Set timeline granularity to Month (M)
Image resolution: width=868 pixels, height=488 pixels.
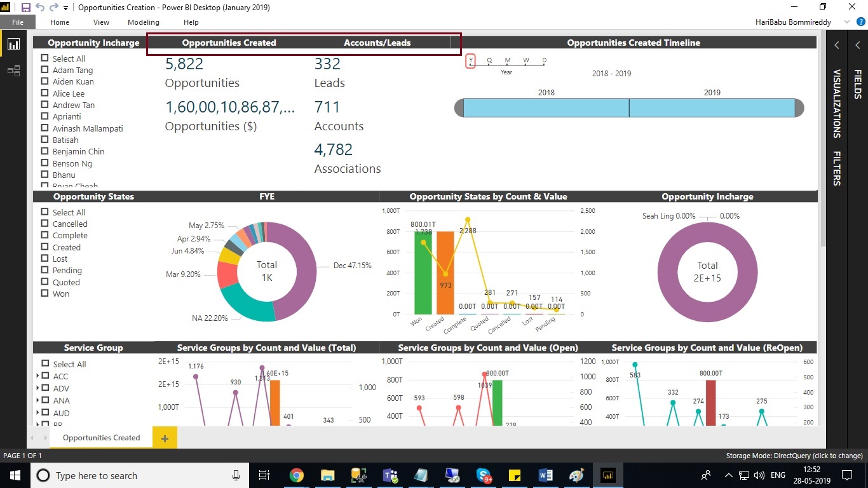tap(508, 61)
